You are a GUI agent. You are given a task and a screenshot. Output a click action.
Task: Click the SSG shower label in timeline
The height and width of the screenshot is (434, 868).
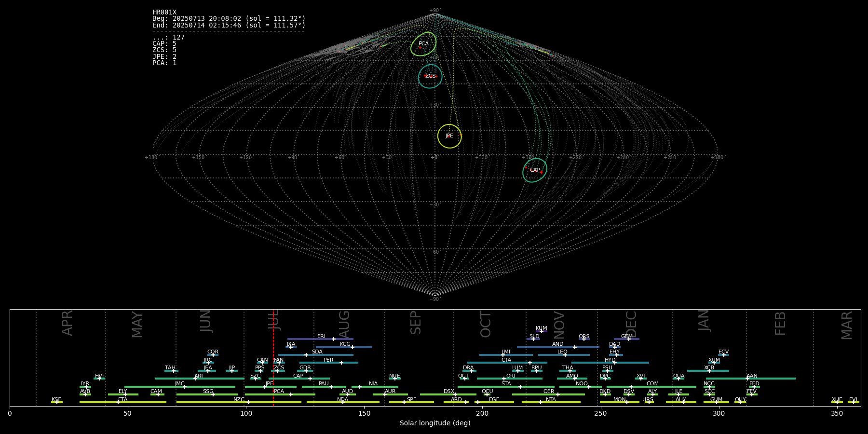click(x=208, y=392)
